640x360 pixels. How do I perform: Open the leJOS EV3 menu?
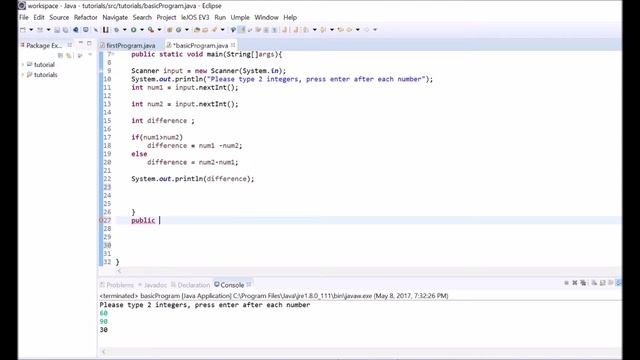(195, 17)
